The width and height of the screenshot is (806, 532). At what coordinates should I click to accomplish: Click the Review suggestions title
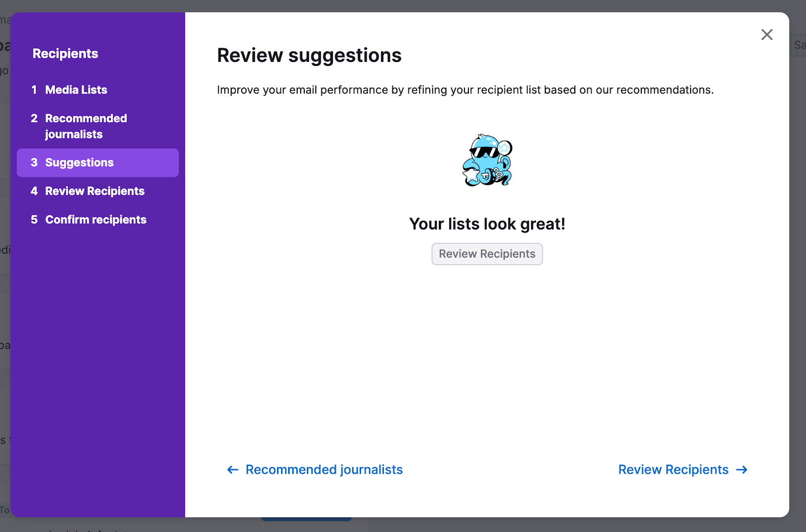coord(309,55)
